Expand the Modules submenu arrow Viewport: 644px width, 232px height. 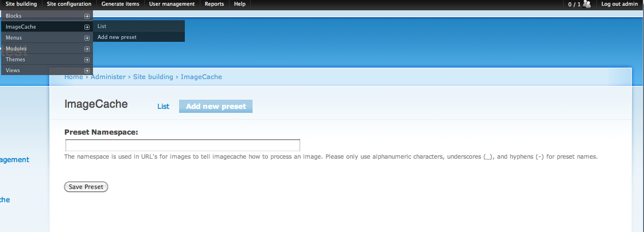[87, 49]
